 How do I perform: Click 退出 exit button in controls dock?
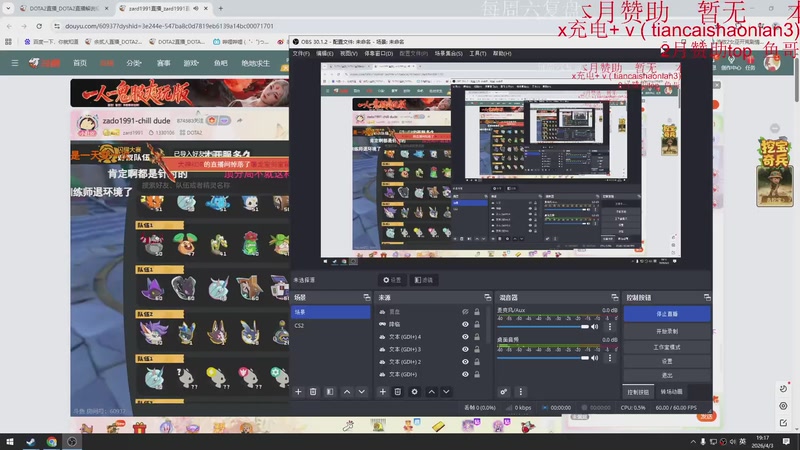coord(667,375)
